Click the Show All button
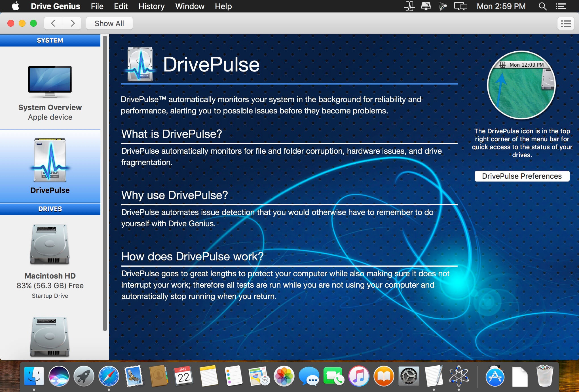 pyautogui.click(x=108, y=24)
